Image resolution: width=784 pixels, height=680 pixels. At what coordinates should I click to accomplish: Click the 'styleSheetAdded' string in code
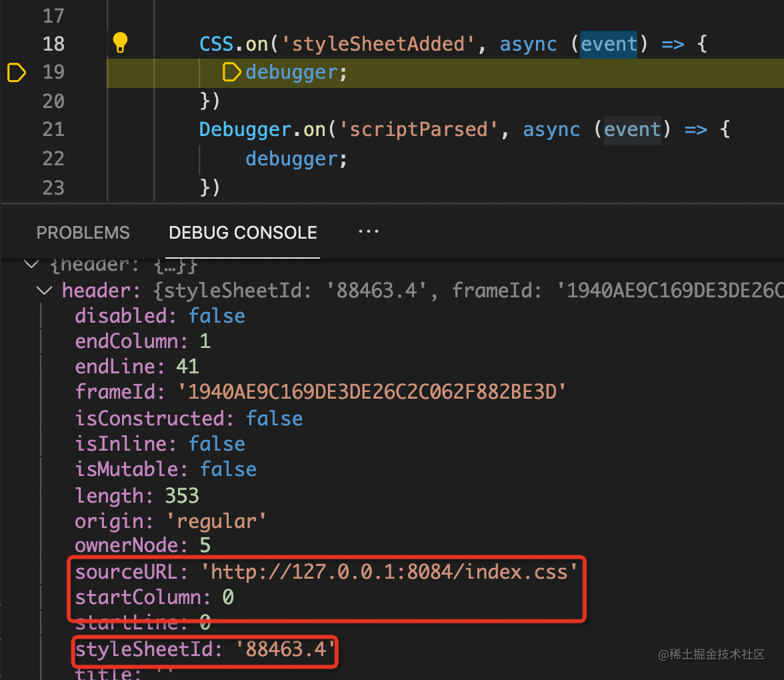coord(378,44)
